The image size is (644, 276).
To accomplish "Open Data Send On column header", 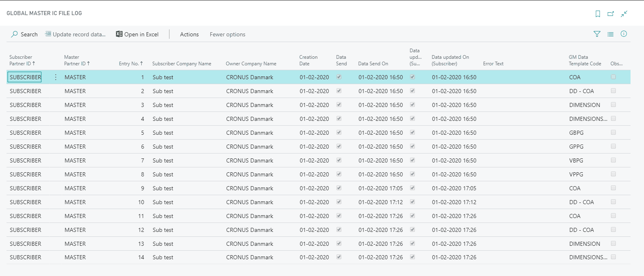I will pyautogui.click(x=373, y=64).
